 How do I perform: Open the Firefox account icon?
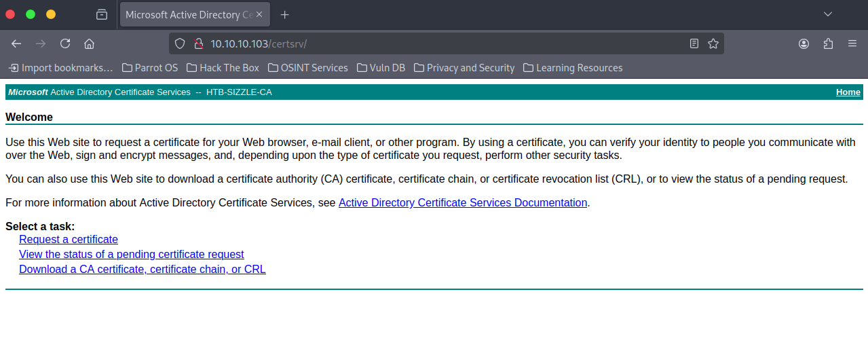point(804,43)
